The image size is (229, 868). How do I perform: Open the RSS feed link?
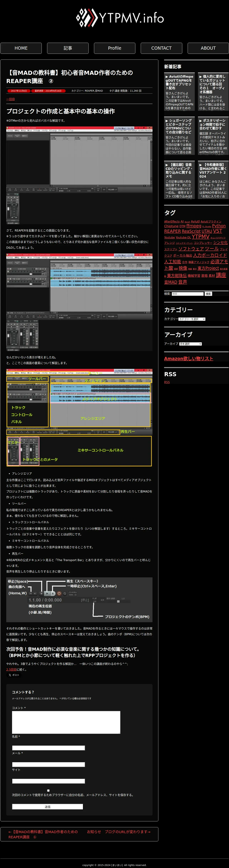(167, 382)
